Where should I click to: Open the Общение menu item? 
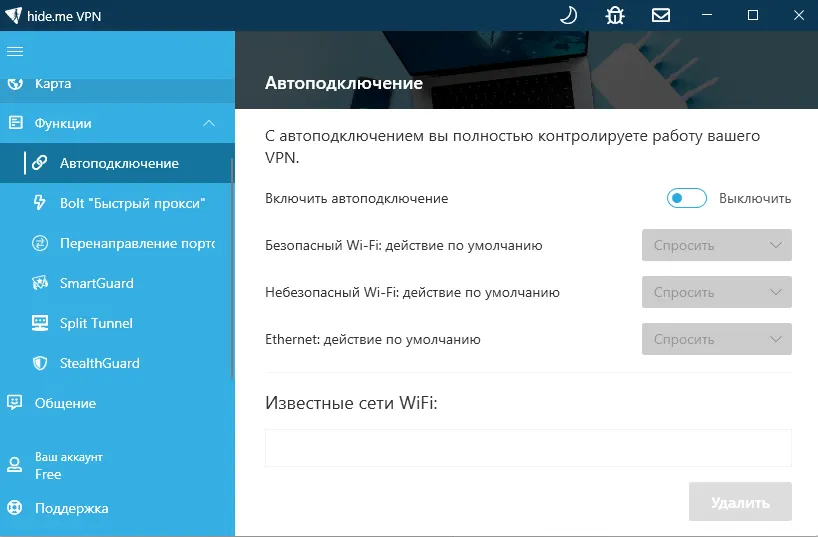tap(117, 403)
